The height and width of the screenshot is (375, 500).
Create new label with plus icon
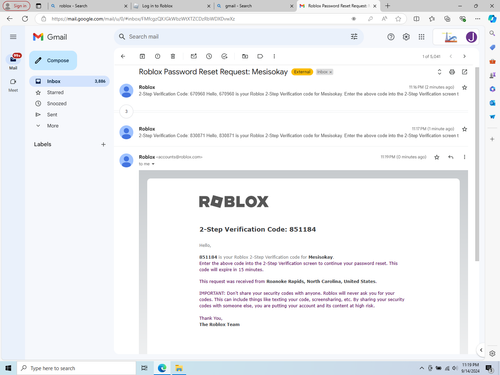(103, 144)
